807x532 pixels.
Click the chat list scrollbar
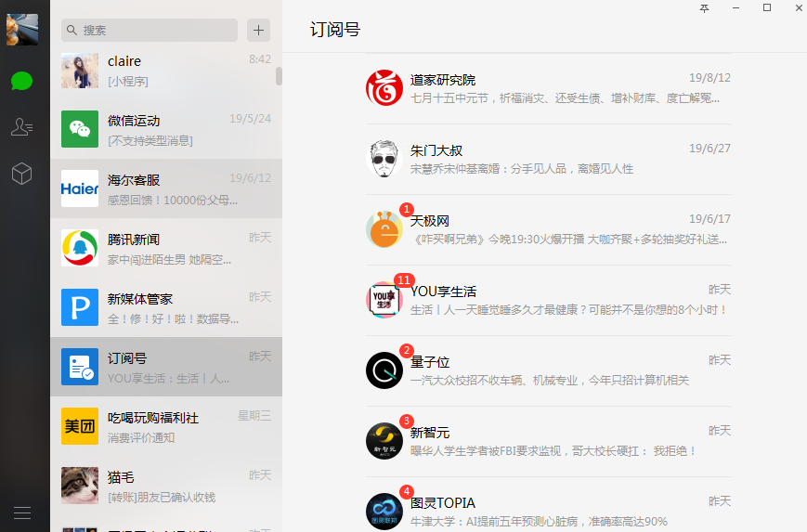click(x=279, y=76)
